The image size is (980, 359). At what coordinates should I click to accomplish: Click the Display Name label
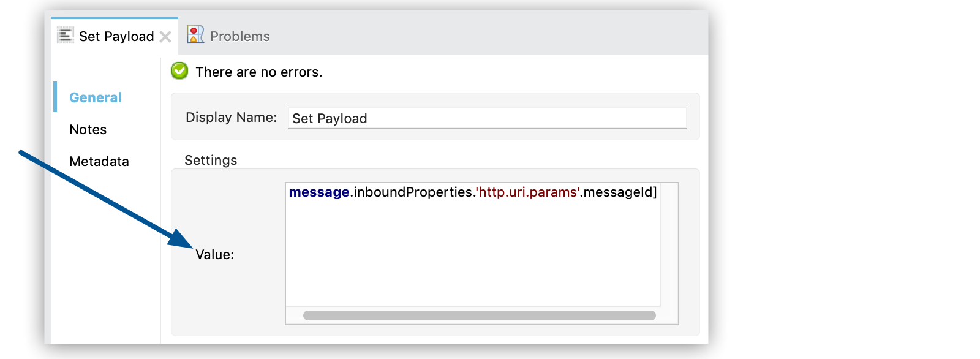231,118
